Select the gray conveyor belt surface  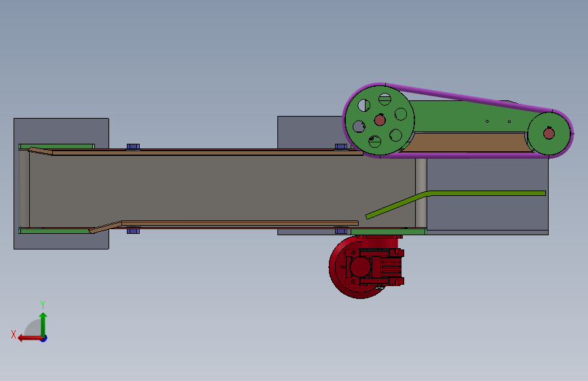point(221,188)
